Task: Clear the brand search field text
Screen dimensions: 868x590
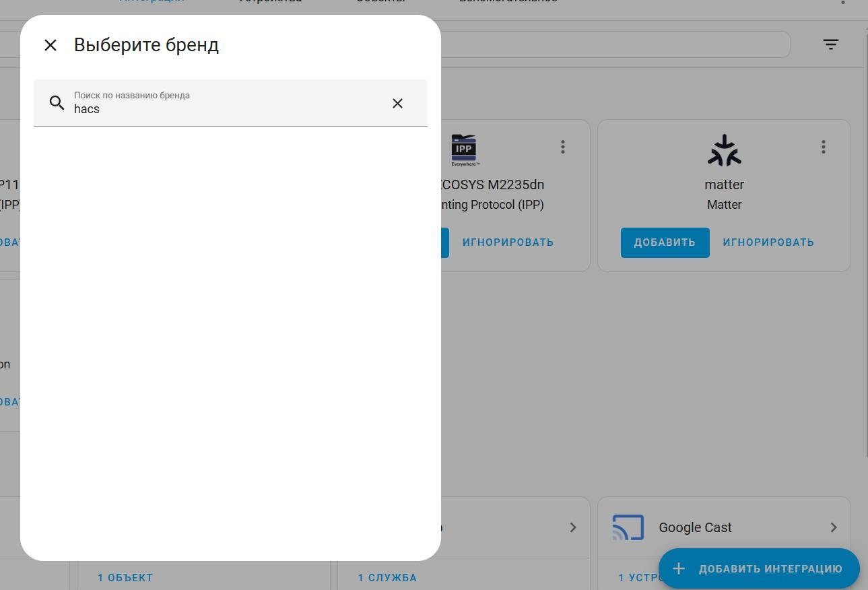Action: [397, 103]
